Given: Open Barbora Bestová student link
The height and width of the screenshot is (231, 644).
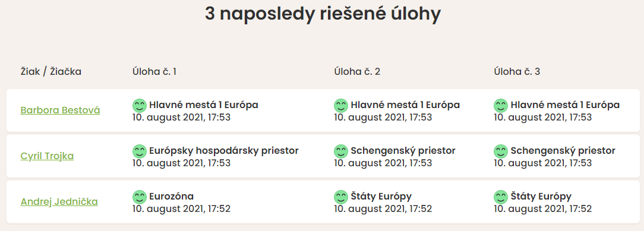Looking at the screenshot, I should click(x=61, y=110).
